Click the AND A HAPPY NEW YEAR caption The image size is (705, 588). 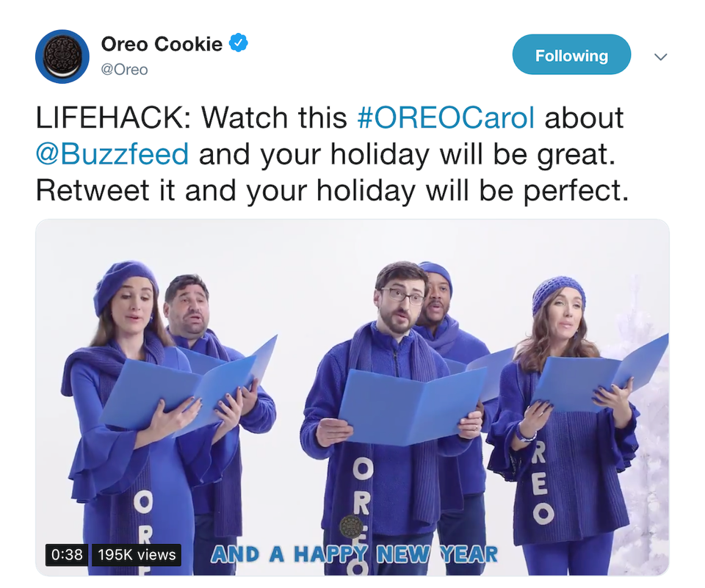[354, 554]
